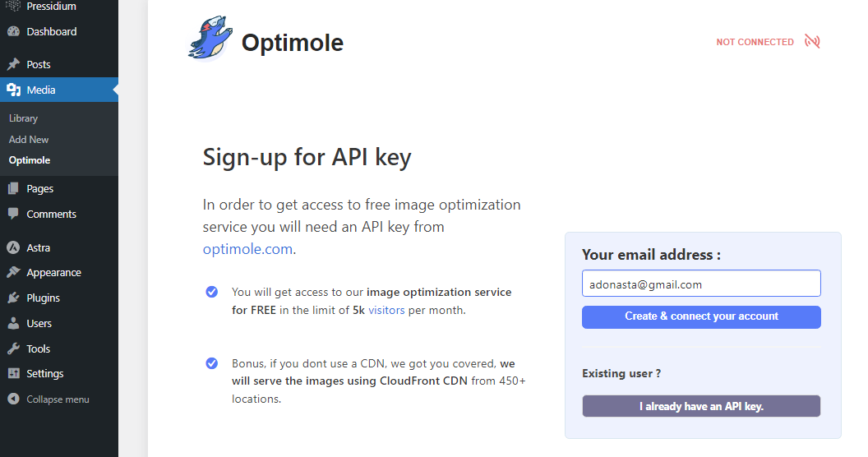868x457 pixels.
Task: Click the Astra logo icon
Action: (x=13, y=247)
